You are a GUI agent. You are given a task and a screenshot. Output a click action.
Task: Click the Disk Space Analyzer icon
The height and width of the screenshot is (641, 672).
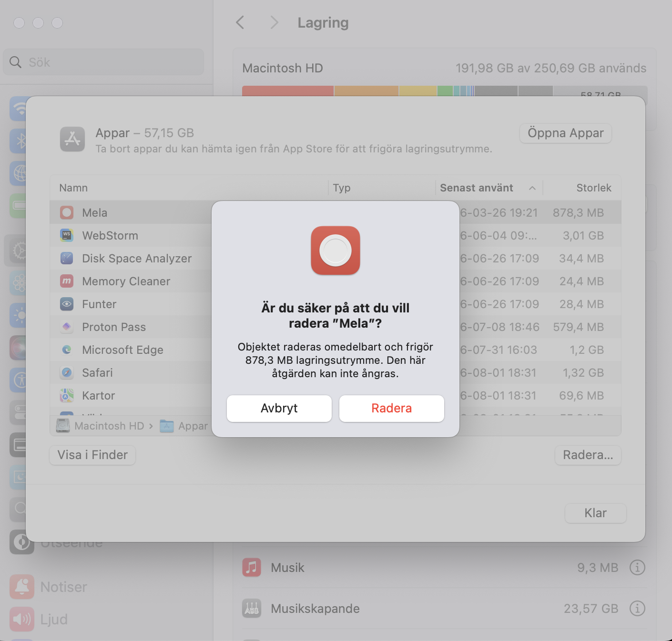(67, 258)
